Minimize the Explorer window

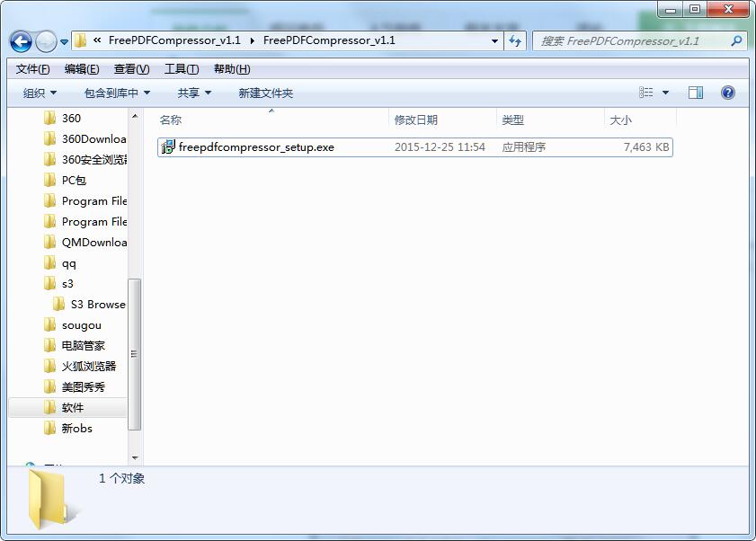(671, 9)
